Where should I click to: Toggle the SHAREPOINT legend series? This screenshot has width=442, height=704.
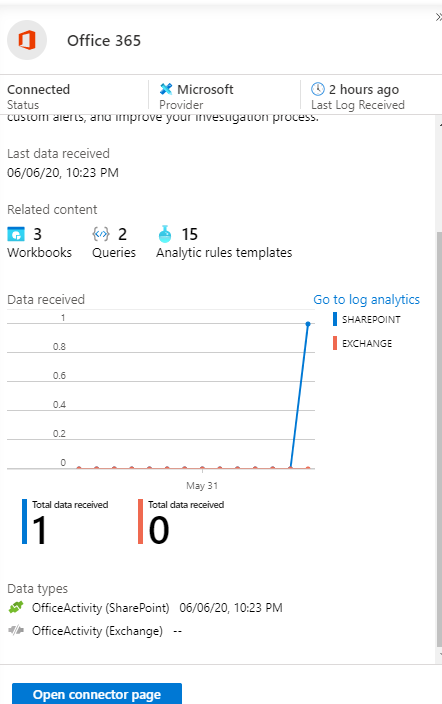tap(367, 319)
